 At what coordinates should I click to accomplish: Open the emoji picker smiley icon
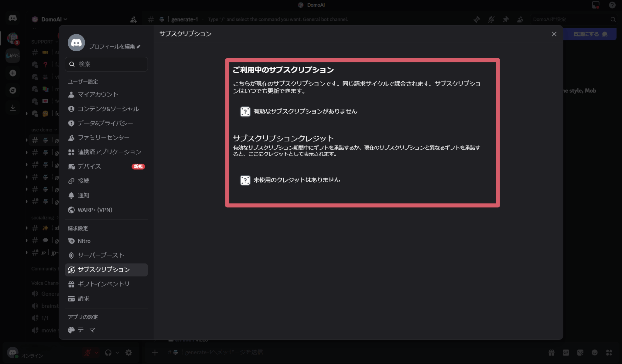point(595,352)
